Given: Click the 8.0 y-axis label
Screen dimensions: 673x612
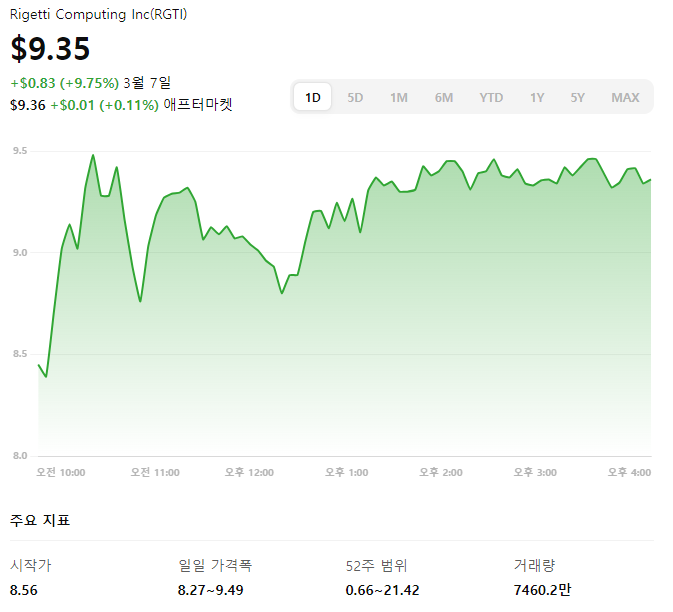Looking at the screenshot, I should [20, 455].
